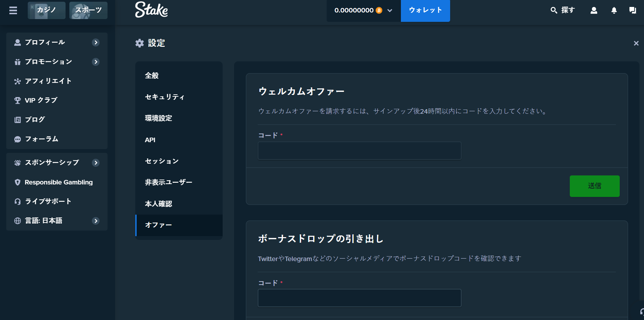Click the notifications bell icon
Viewport: 644px width, 320px height.
click(x=614, y=10)
